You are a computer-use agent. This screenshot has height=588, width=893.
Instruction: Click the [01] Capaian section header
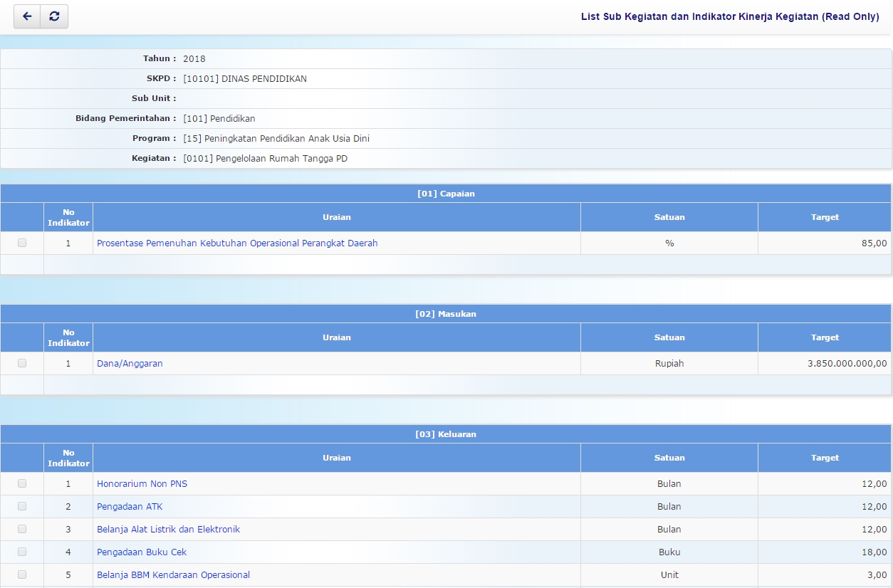(x=446, y=194)
